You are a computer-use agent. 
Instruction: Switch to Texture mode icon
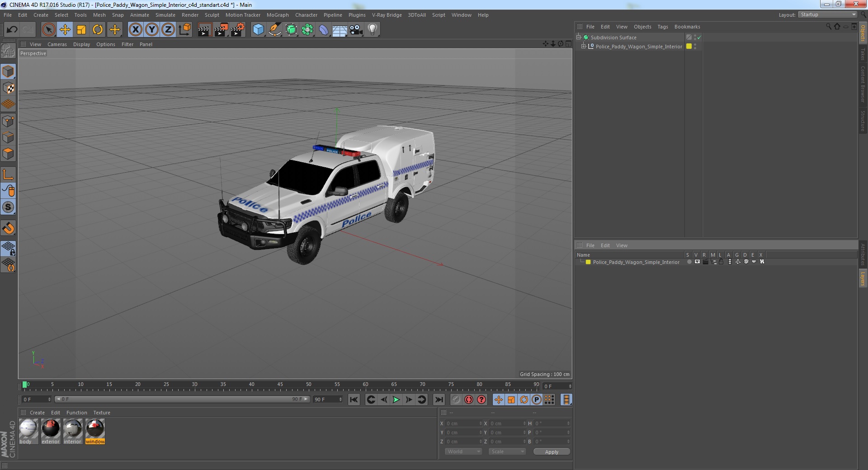point(8,88)
